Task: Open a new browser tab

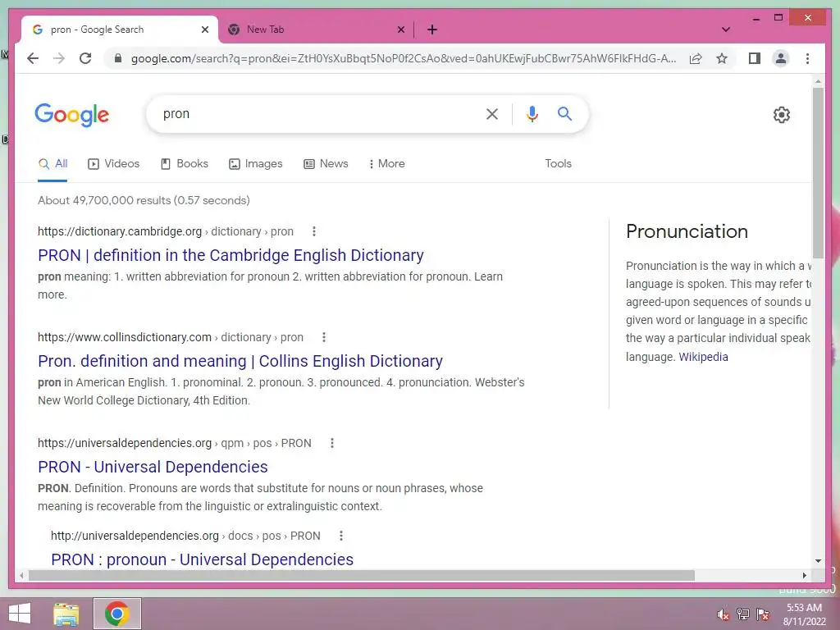Action: 432,30
